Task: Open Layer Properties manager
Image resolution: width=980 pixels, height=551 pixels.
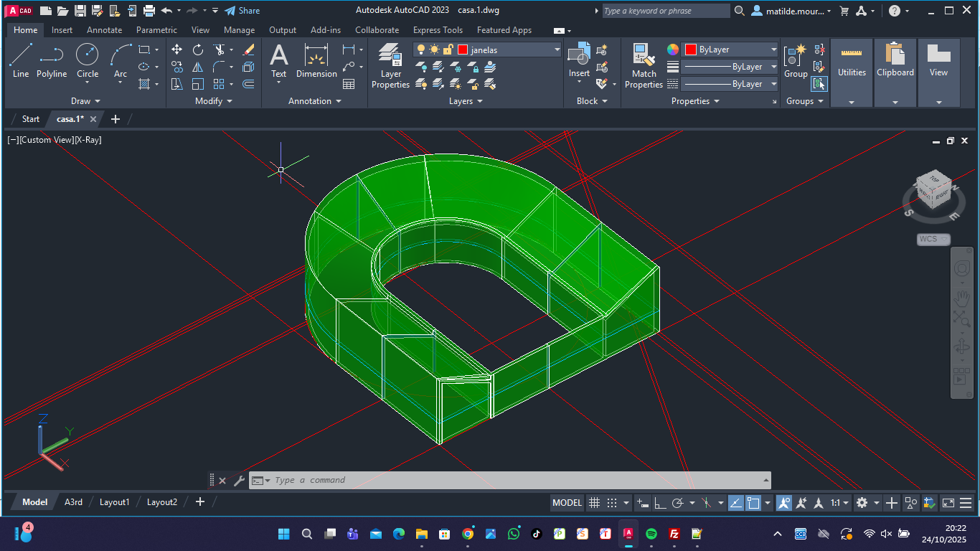Action: coord(390,65)
